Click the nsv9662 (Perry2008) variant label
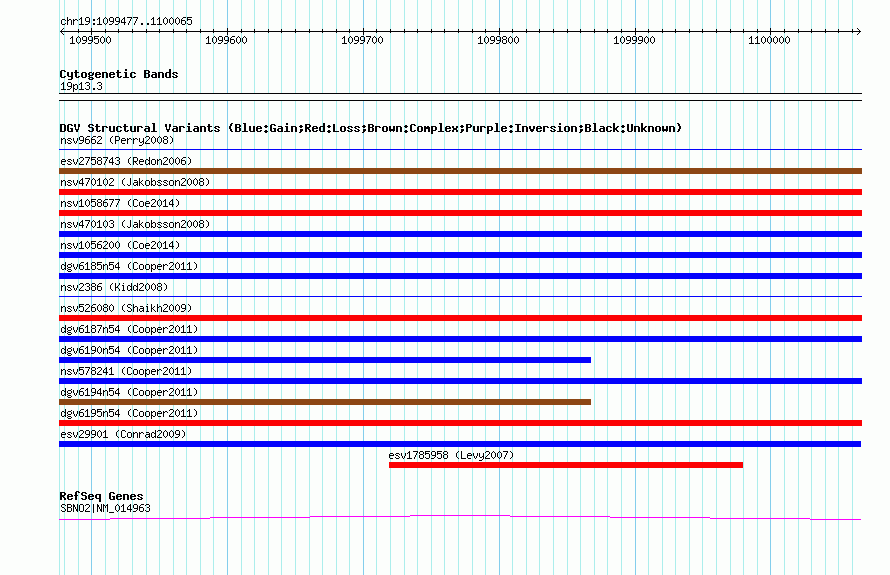Screen dimensions: 890x575 (117, 140)
